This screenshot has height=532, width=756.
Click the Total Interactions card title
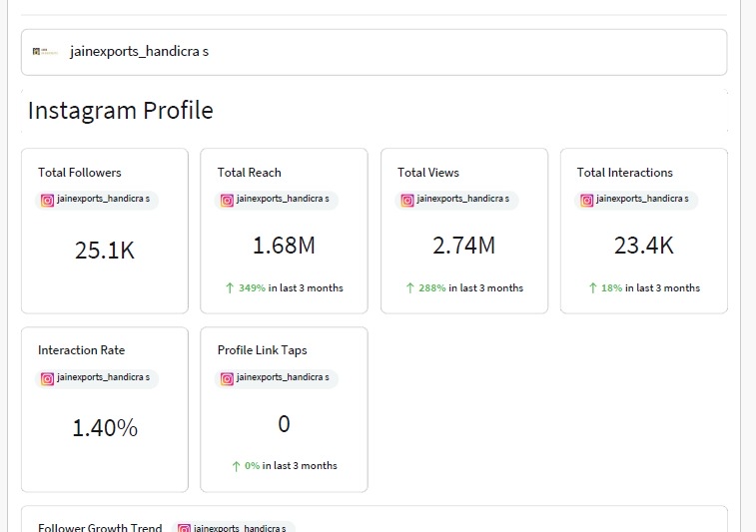pyautogui.click(x=625, y=173)
